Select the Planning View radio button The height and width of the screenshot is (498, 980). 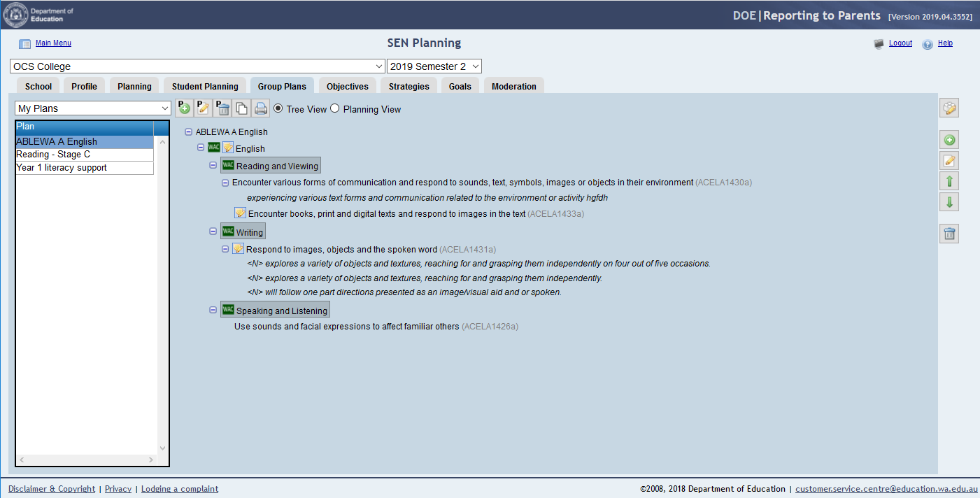pyautogui.click(x=335, y=108)
